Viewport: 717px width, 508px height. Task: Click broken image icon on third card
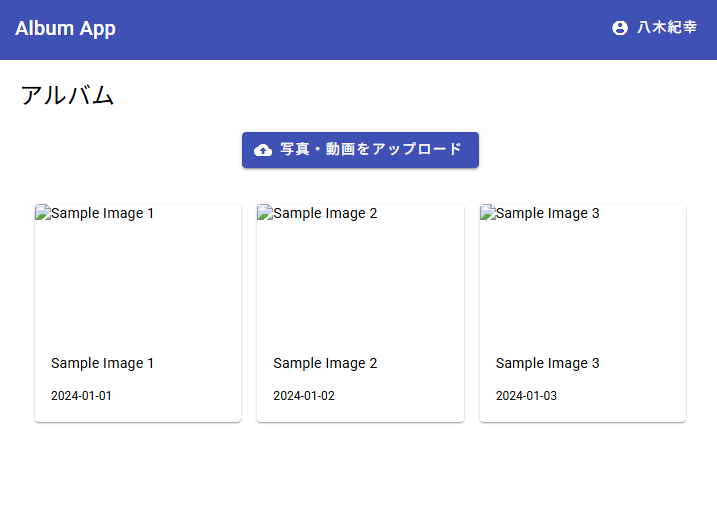[x=488, y=213]
